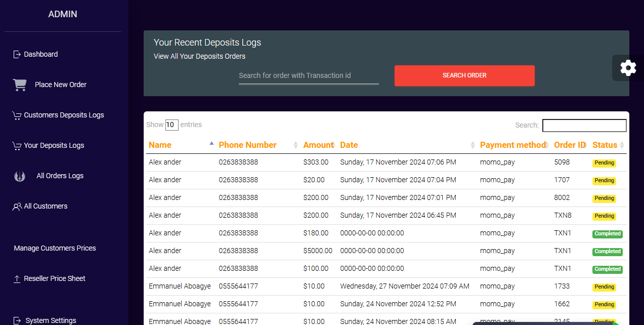
Task: Select the $303.00 amount cell
Action: (x=316, y=162)
